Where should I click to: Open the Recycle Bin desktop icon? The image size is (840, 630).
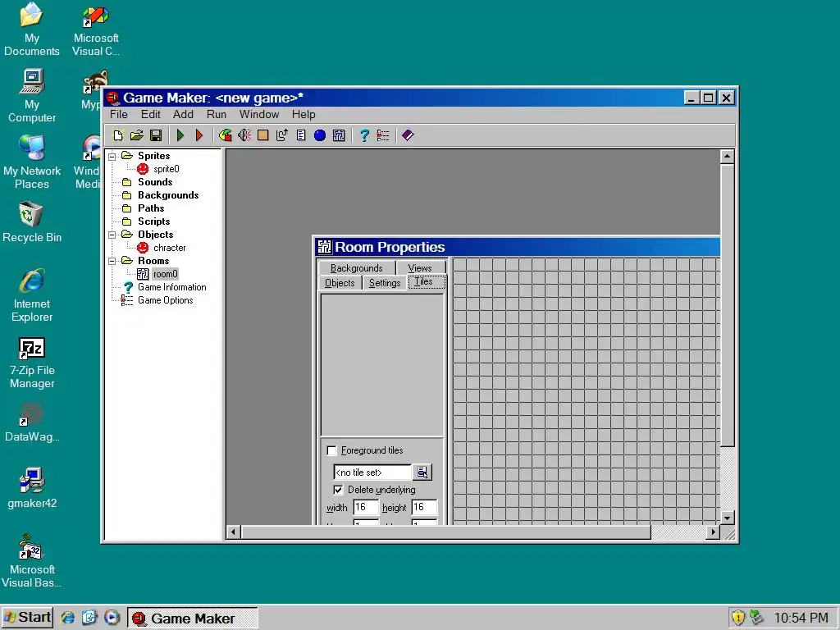(32, 221)
